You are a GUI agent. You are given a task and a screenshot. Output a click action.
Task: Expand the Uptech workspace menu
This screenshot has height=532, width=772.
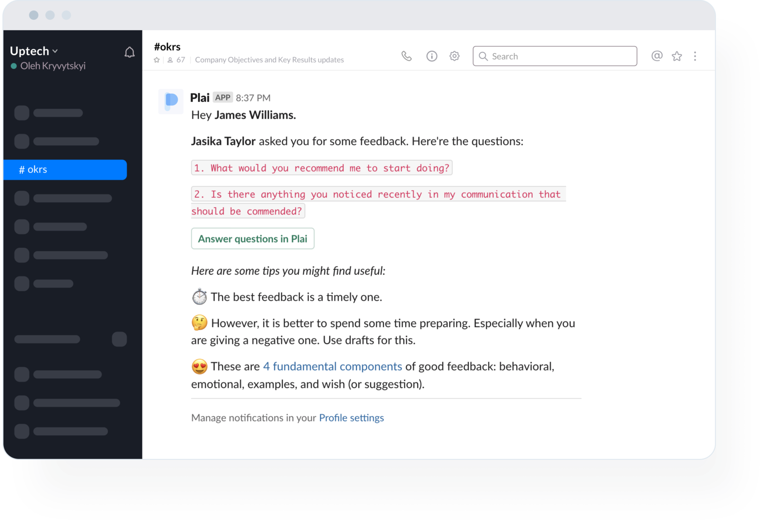click(34, 51)
